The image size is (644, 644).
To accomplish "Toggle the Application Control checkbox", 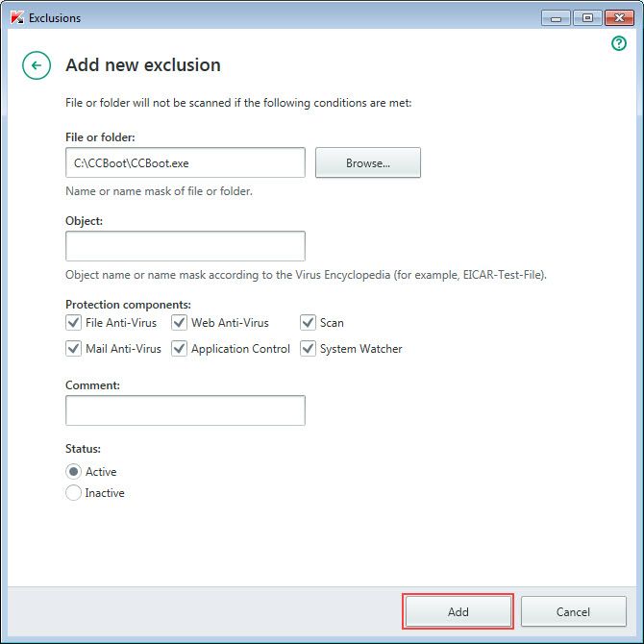I will coord(179,348).
